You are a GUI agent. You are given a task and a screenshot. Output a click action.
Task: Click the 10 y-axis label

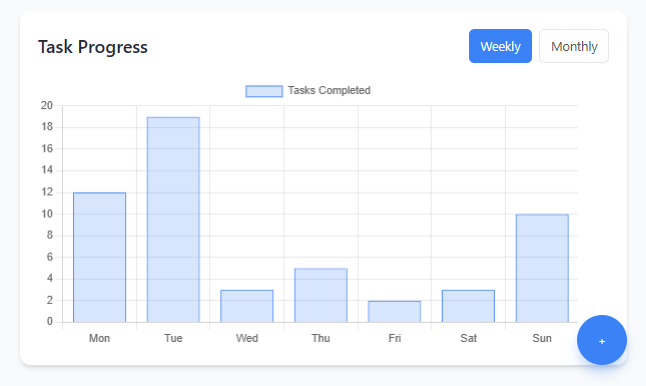[47, 214]
